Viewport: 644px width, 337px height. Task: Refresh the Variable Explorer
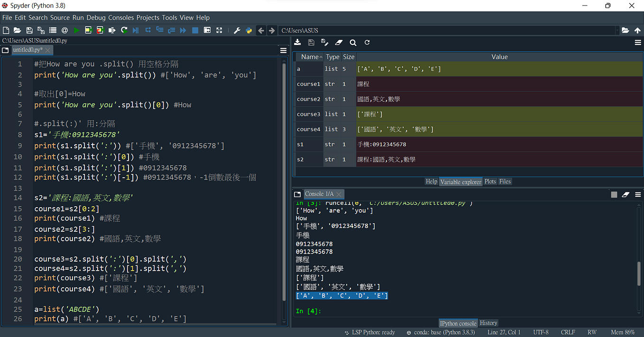tap(367, 42)
